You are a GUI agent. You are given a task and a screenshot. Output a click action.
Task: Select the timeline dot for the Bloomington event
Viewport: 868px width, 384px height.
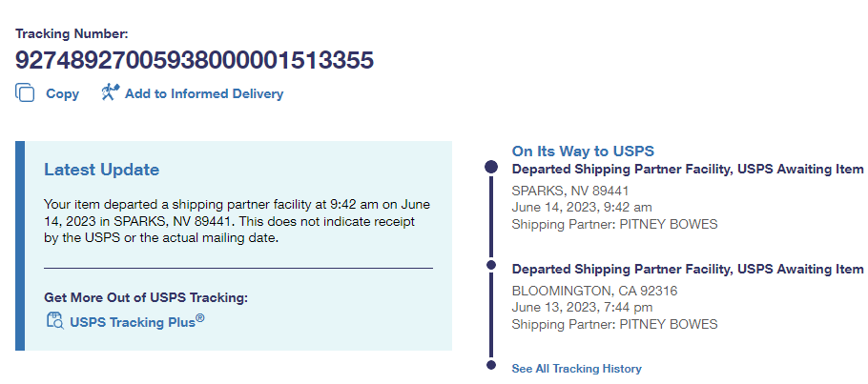pos(491,264)
